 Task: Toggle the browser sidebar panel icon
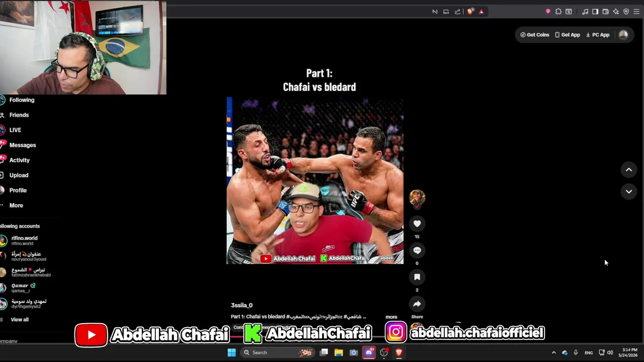coord(595,12)
